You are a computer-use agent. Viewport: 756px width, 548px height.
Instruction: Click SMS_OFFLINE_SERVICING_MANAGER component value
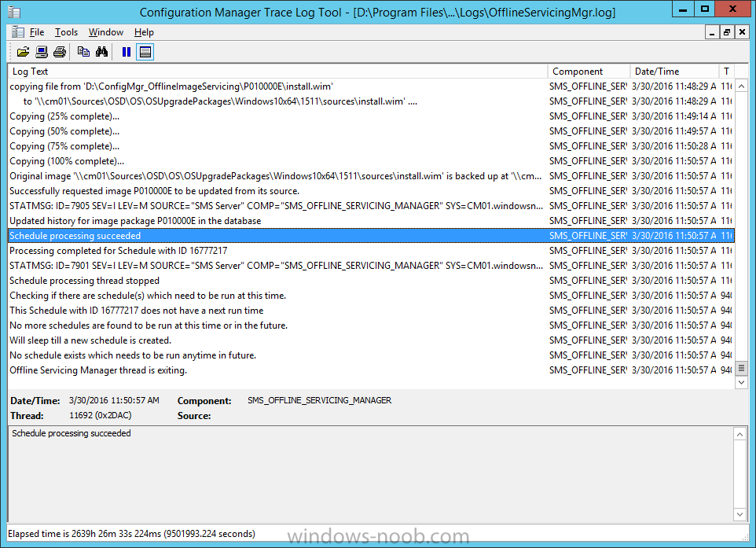pyautogui.click(x=320, y=400)
